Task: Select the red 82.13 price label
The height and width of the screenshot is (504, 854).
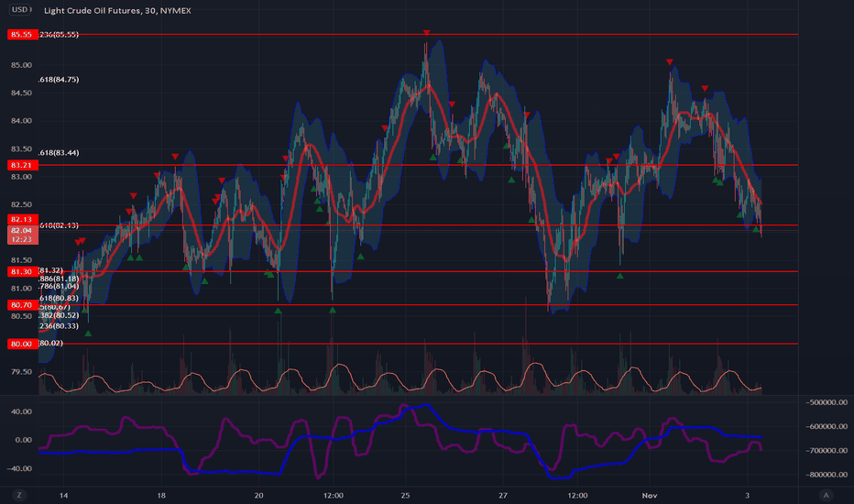Action: [x=22, y=219]
